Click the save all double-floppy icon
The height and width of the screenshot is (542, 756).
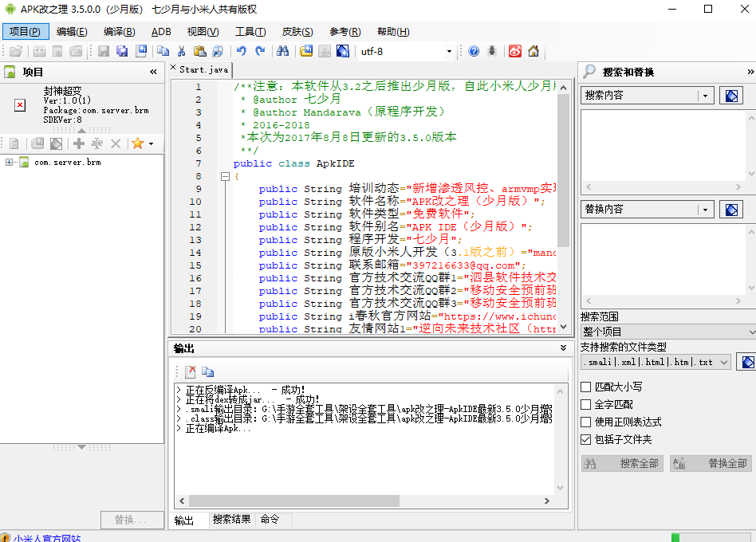pyautogui.click(x=122, y=51)
